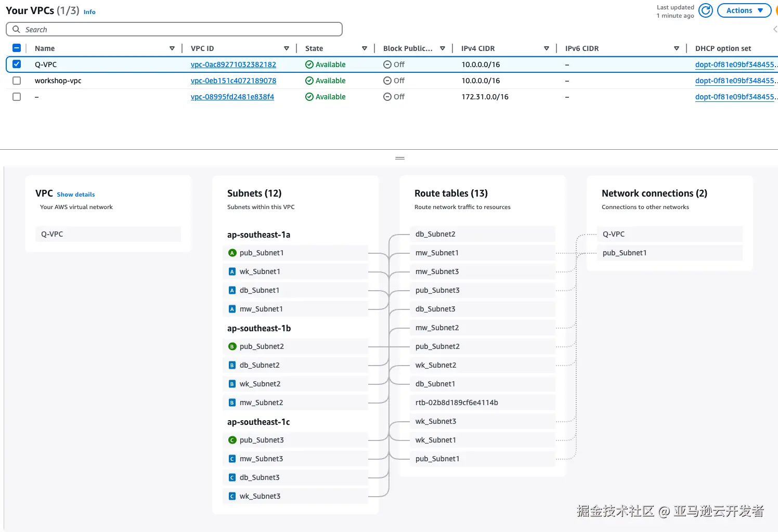
Task: Sort by the Name column arrow
Action: 172,48
